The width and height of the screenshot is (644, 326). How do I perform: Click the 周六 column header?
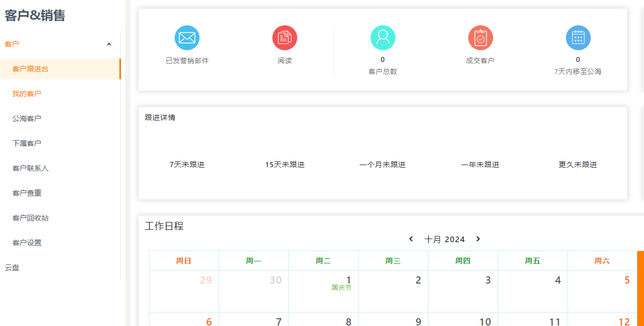(602, 261)
